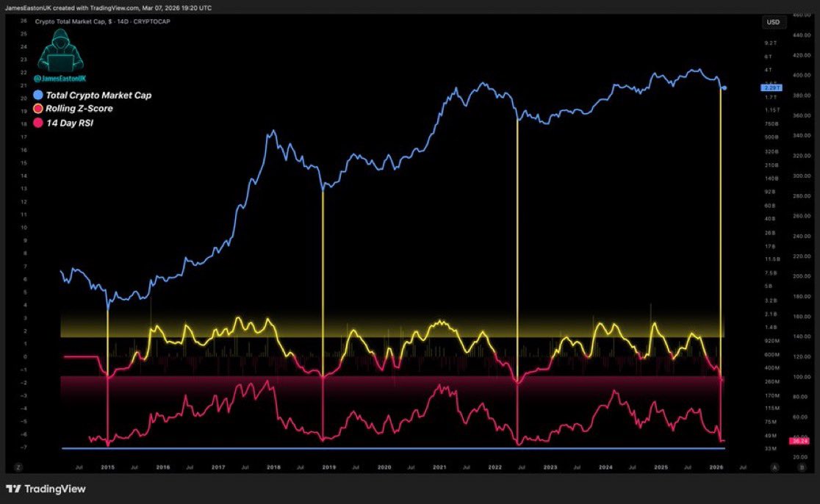Viewport: 820px width, 504px height.
Task: Click the TradingView logo
Action: point(46,489)
